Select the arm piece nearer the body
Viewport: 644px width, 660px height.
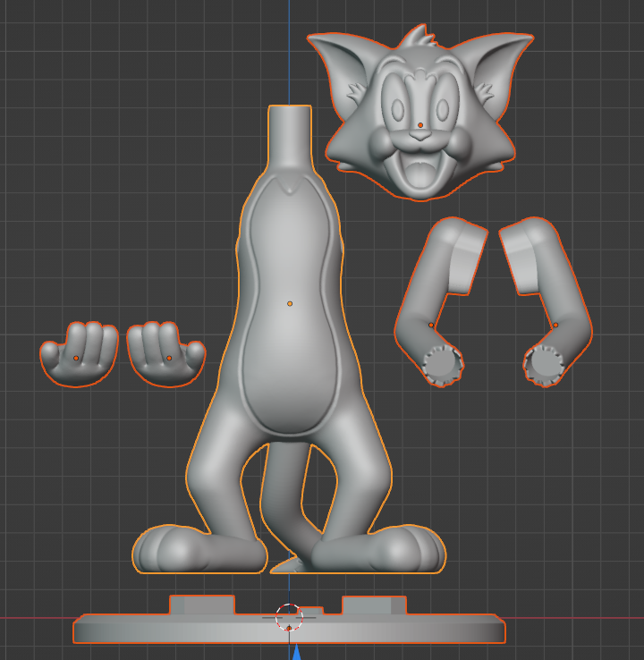(x=440, y=301)
